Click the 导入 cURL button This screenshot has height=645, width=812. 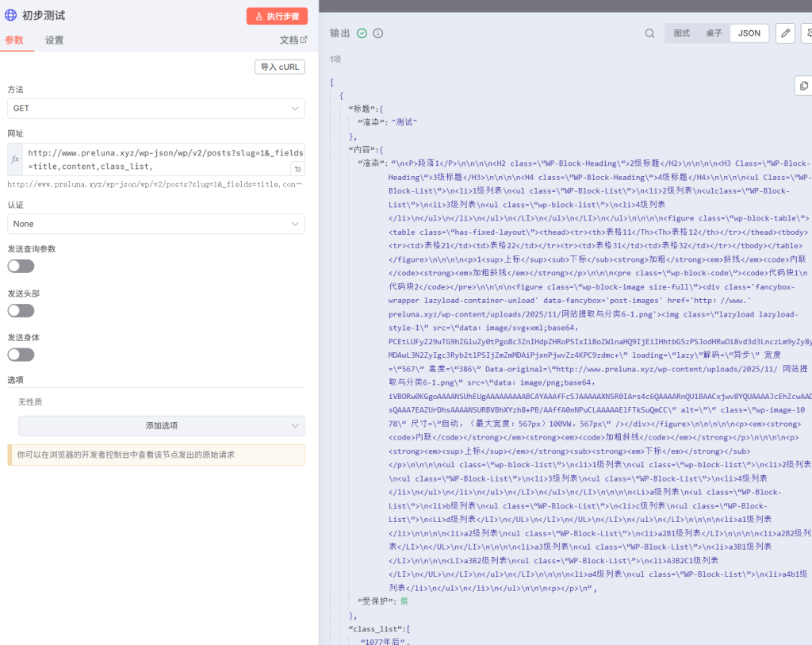[279, 67]
